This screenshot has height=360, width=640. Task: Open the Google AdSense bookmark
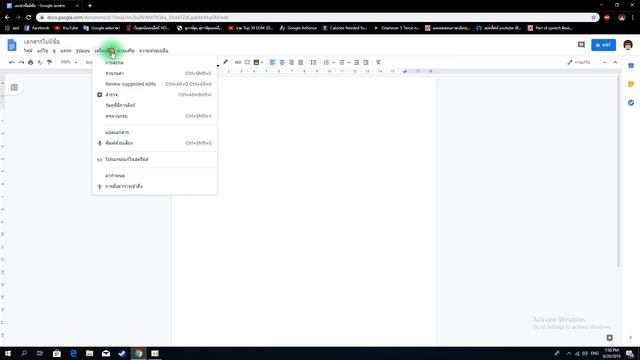pos(298,28)
